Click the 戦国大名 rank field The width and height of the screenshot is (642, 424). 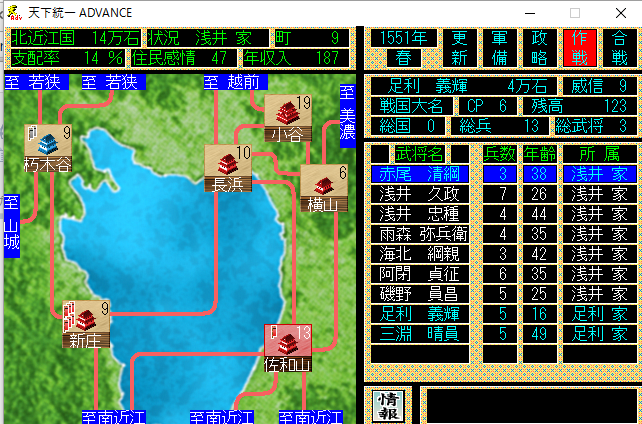coord(412,106)
